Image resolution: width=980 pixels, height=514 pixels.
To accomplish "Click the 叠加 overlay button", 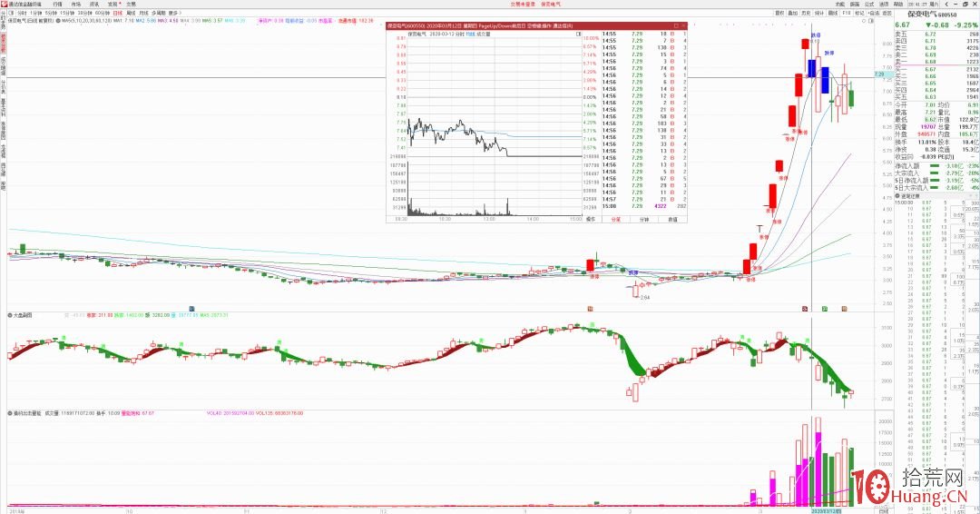I will [793, 13].
